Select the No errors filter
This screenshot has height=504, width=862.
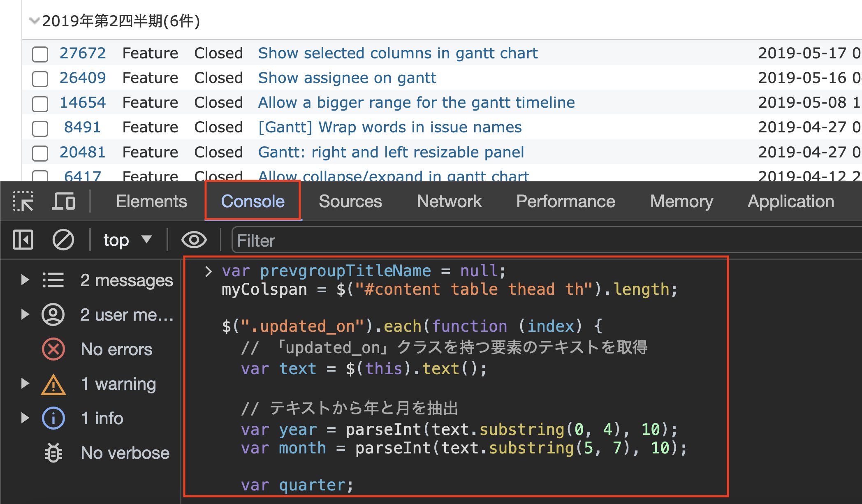[116, 349]
